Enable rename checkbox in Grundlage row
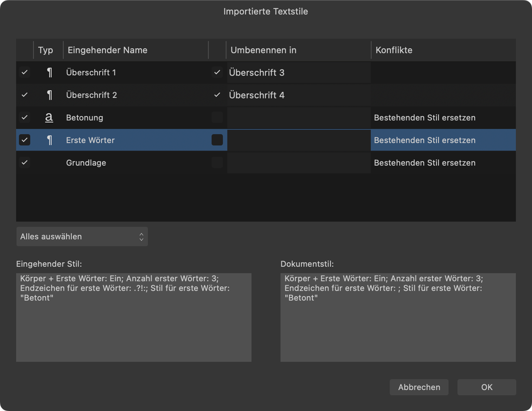Image resolution: width=532 pixels, height=411 pixels. coord(217,162)
